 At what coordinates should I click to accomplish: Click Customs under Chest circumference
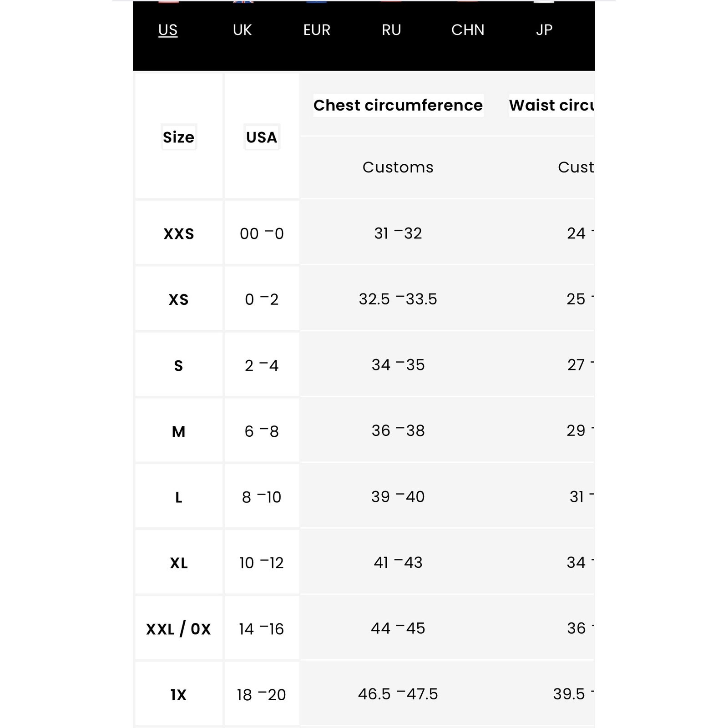click(x=398, y=167)
